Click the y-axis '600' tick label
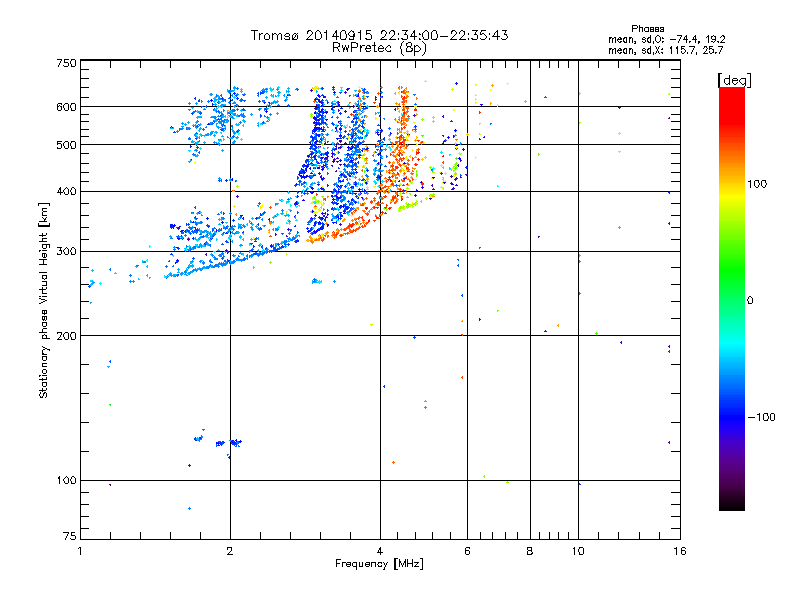 coord(67,107)
